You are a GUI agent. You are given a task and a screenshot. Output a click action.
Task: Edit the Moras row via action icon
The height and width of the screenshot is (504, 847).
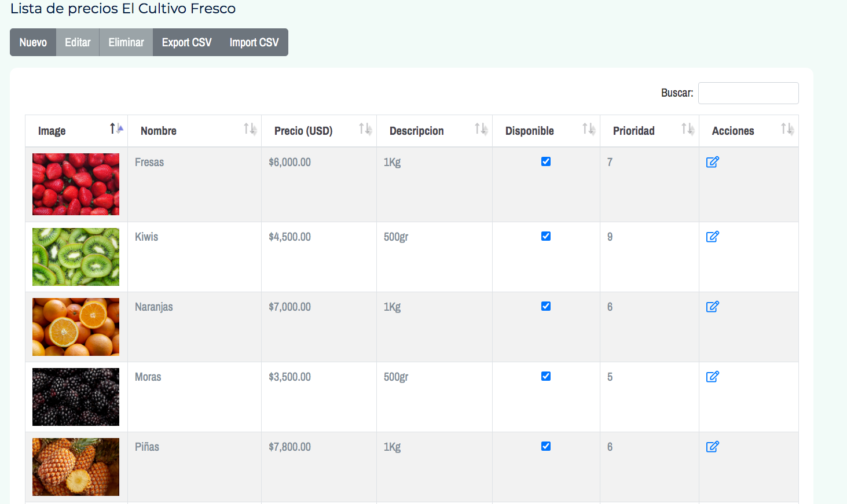tap(712, 377)
